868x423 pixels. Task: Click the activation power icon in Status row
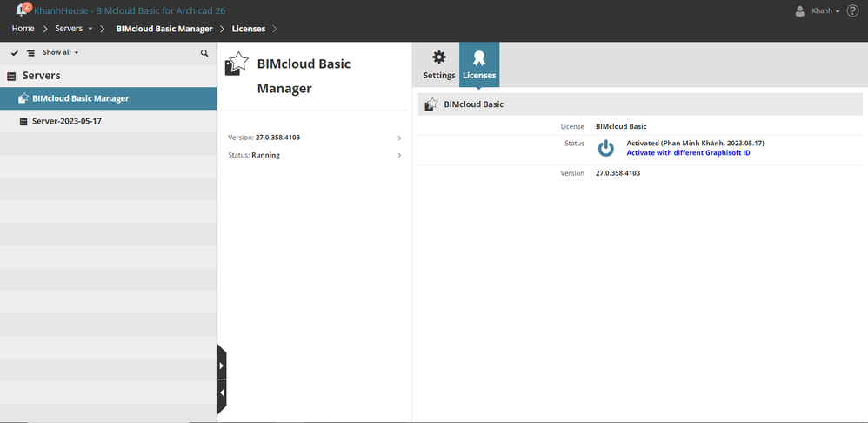point(606,148)
